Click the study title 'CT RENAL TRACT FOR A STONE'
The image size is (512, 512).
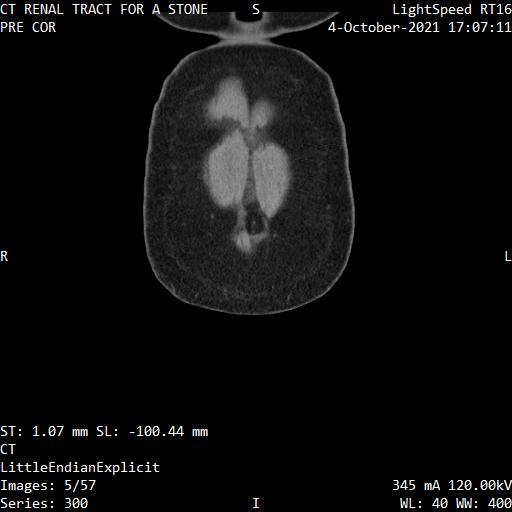(x=104, y=9)
